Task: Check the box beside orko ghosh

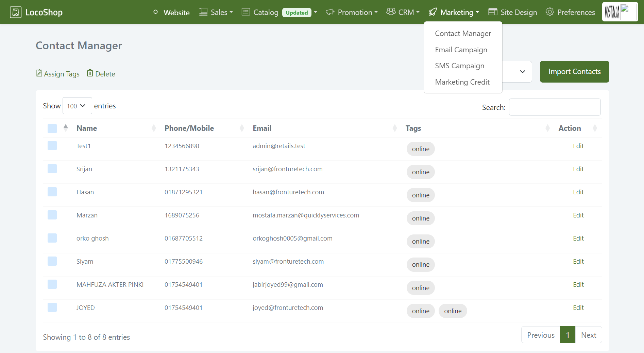Action: tap(52, 238)
